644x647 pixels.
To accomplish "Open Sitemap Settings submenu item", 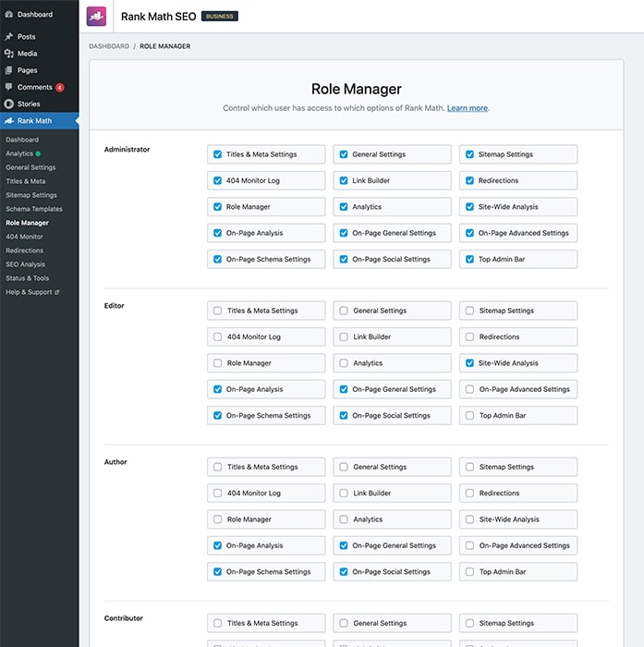I will pyautogui.click(x=31, y=195).
